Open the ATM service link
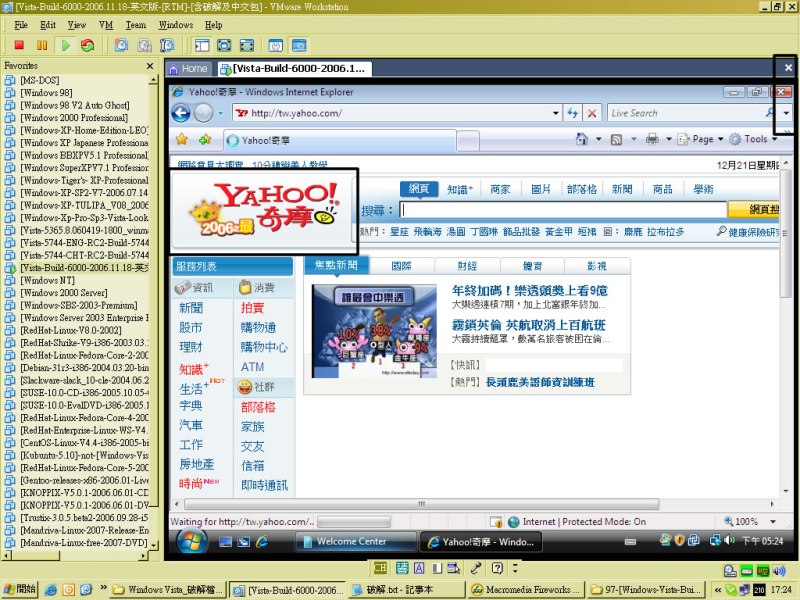This screenshot has height=600, width=800. point(253,367)
